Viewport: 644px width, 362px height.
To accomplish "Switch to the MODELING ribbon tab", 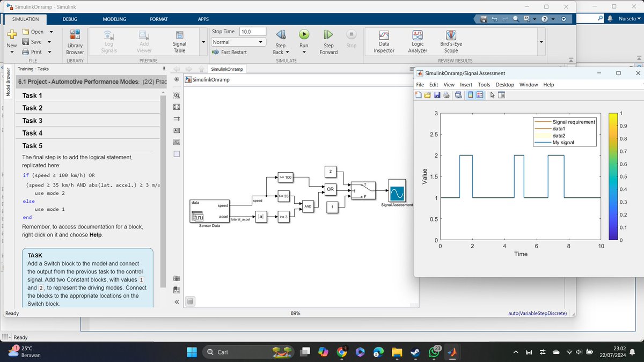I will pos(114,19).
